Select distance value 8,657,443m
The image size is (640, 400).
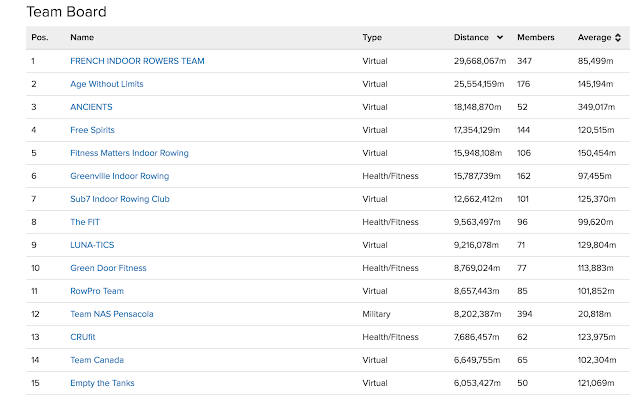coord(476,291)
